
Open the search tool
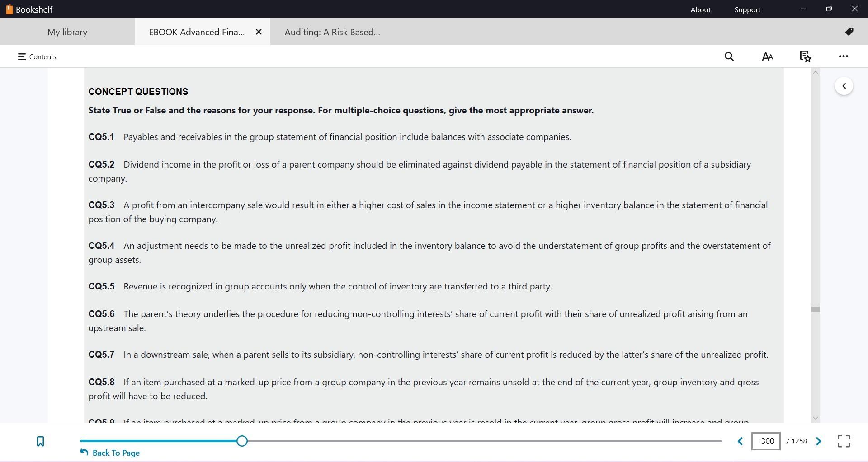point(729,56)
